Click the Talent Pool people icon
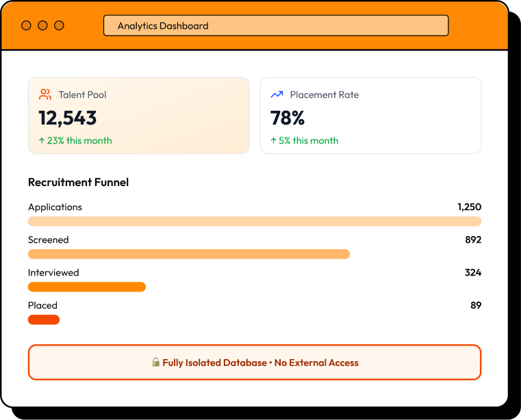521x420 pixels. click(x=45, y=94)
